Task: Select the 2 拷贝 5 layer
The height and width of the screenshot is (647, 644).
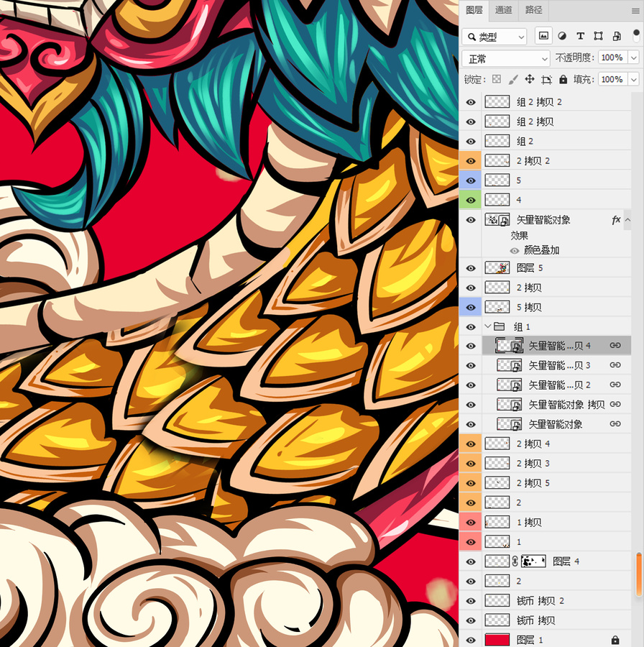Action: coord(556,483)
